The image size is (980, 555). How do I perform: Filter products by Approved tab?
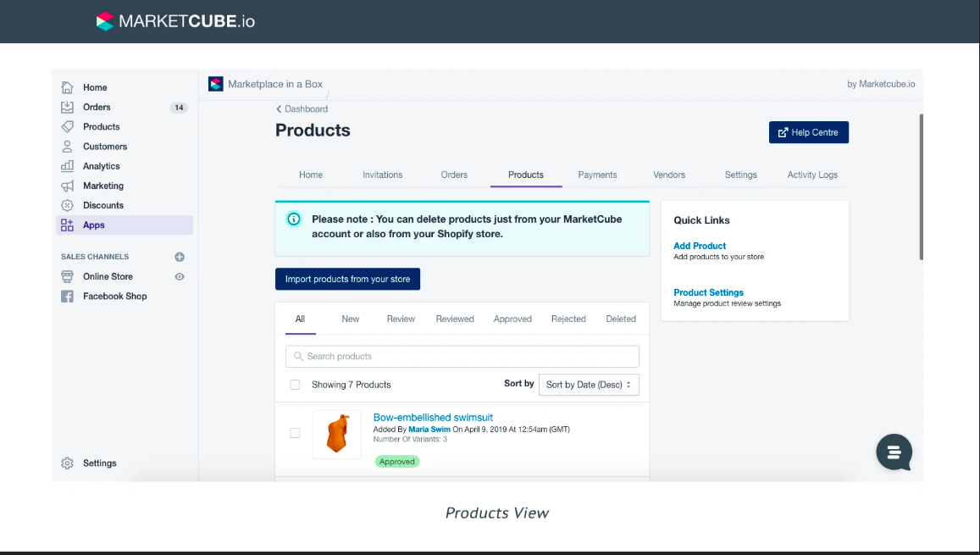point(512,319)
